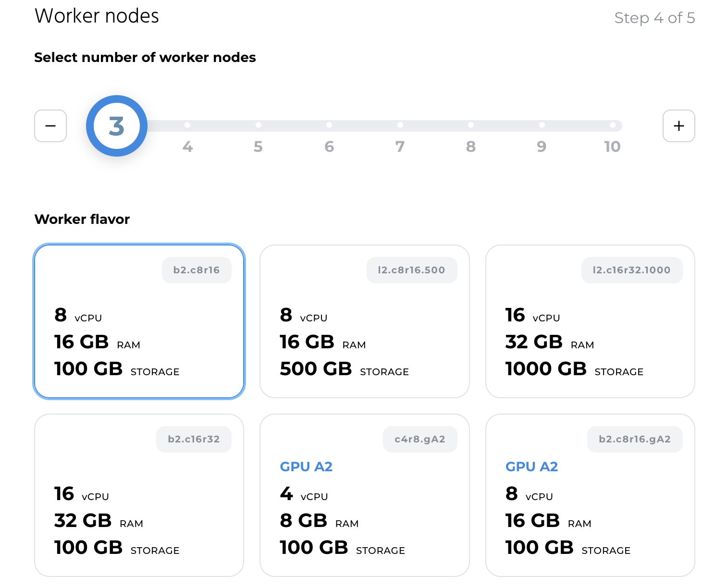The height and width of the screenshot is (588, 715).
Task: Pick the c4r8.gA2 GPU flavor card
Action: (364, 495)
